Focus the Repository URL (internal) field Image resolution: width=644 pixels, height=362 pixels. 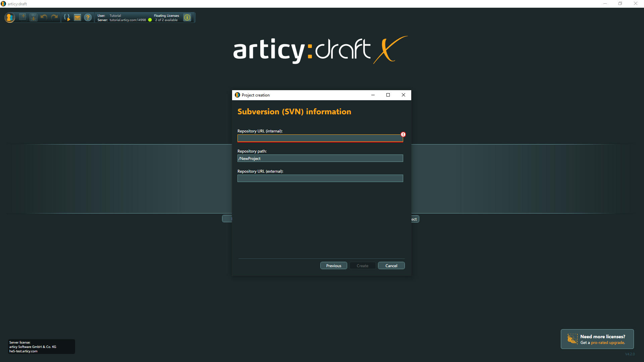(x=320, y=138)
